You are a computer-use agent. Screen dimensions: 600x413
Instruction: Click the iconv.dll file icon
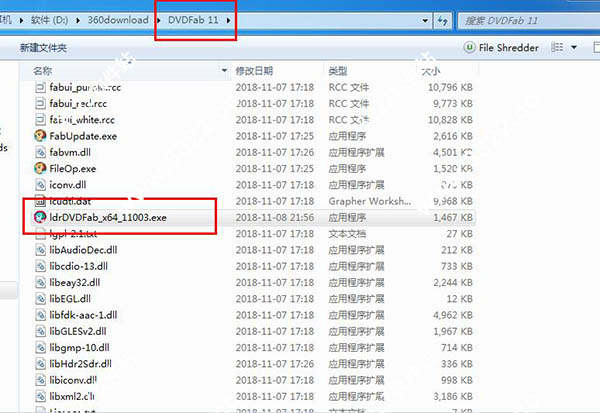[40, 185]
